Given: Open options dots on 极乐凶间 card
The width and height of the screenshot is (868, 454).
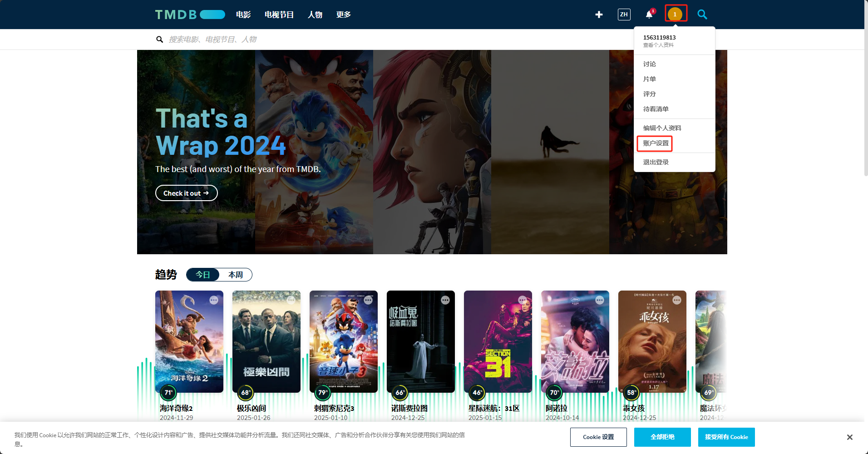Looking at the screenshot, I should (291, 300).
